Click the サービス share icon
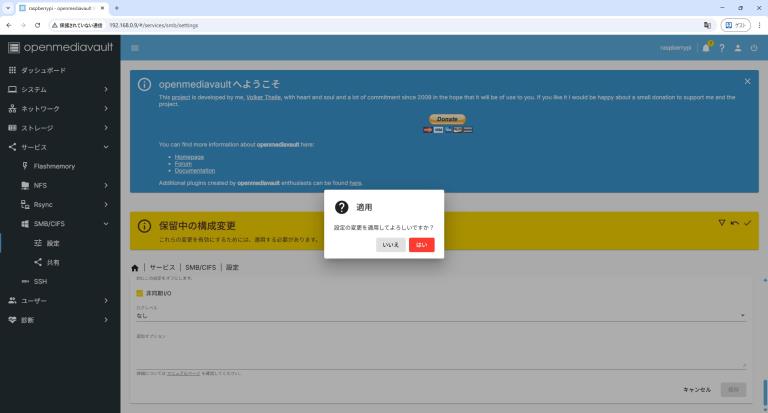Screen dimensions: 768x413 (12, 147)
